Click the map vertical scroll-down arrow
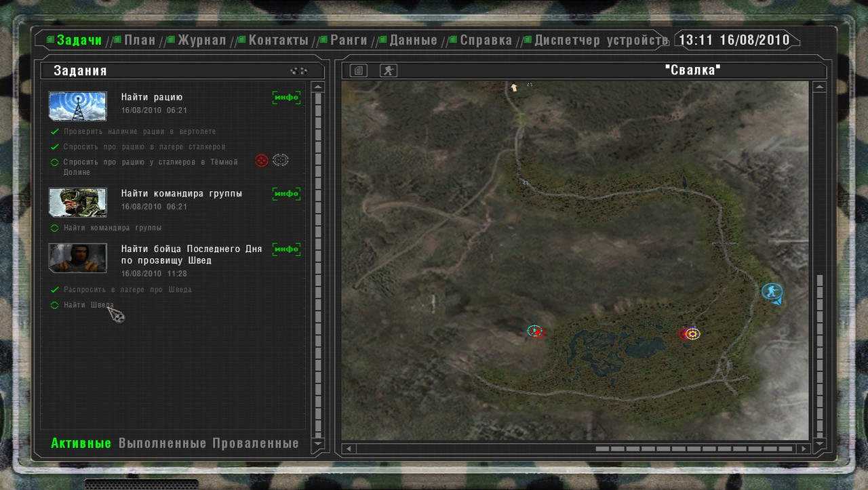The image size is (868, 490). (x=820, y=444)
